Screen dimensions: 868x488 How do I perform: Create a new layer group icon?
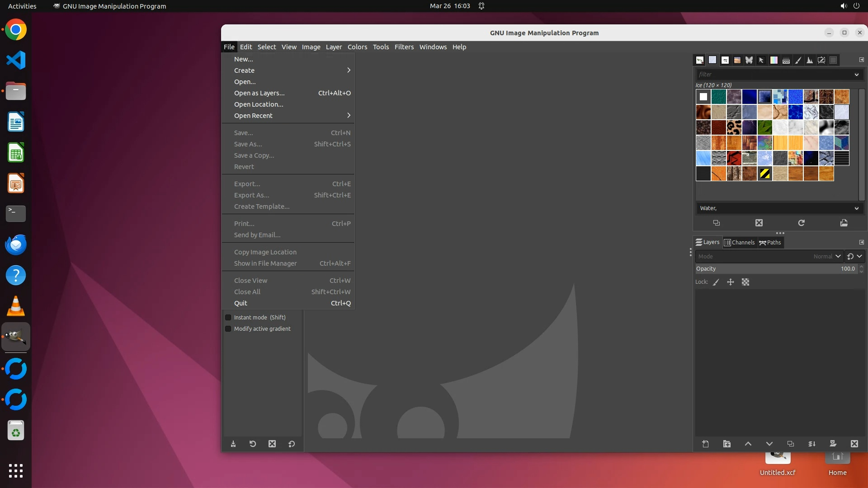pyautogui.click(x=726, y=444)
